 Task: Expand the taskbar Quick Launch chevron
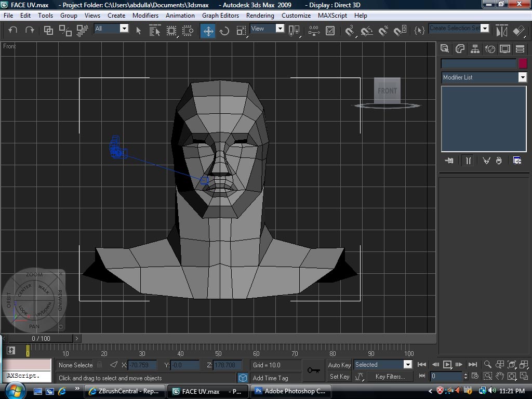click(77, 389)
